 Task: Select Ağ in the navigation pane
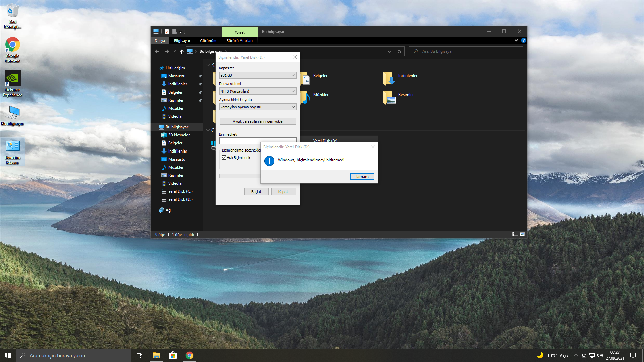pyautogui.click(x=168, y=210)
